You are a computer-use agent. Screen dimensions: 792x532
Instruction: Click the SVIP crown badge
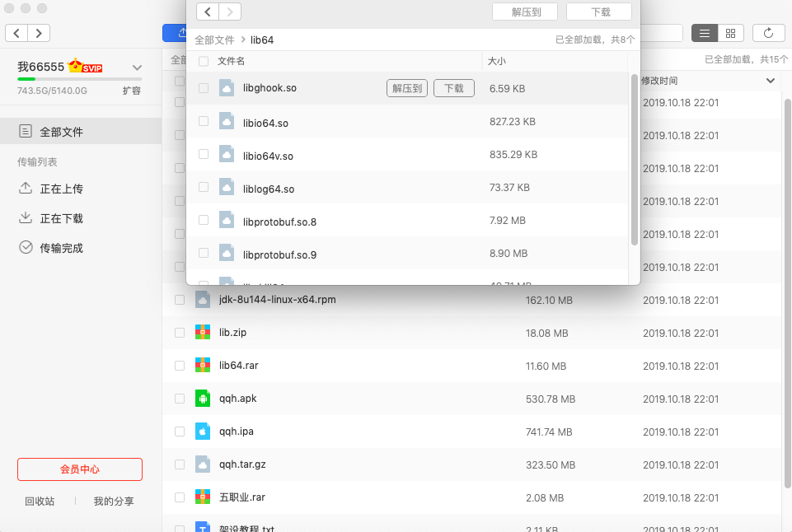[x=85, y=67]
